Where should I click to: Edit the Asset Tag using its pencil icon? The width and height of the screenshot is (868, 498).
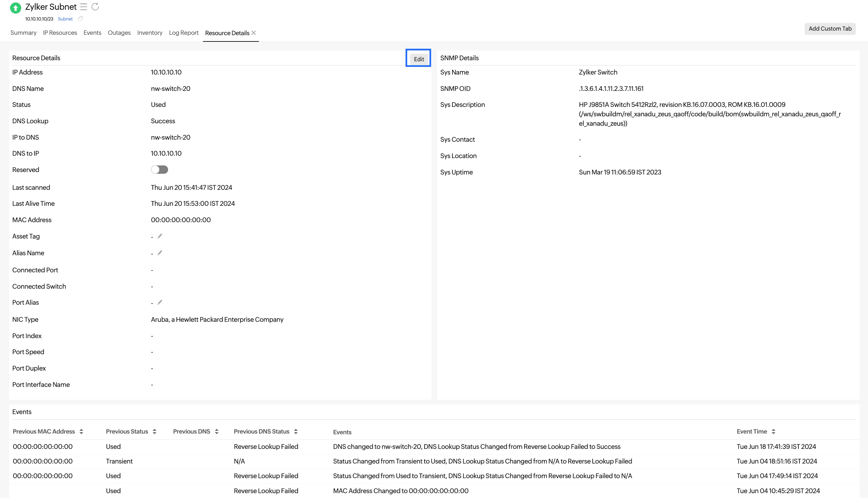[160, 236]
